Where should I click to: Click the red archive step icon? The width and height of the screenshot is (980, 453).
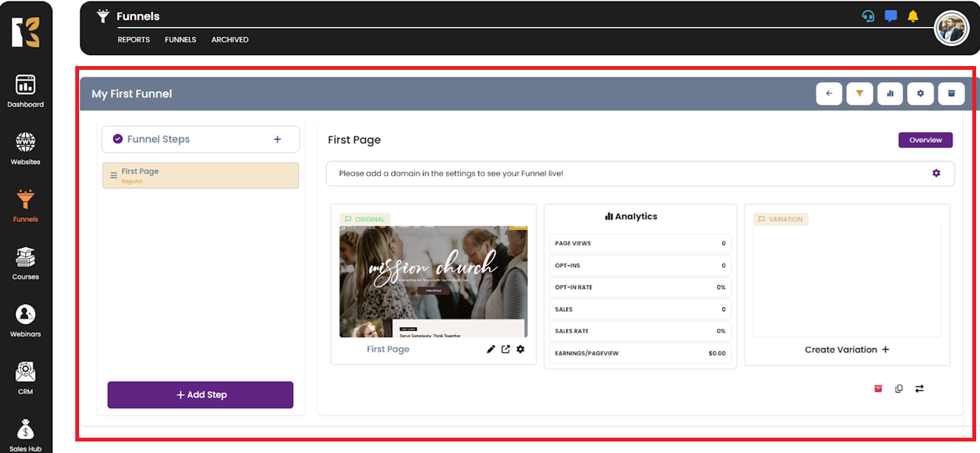(x=878, y=389)
